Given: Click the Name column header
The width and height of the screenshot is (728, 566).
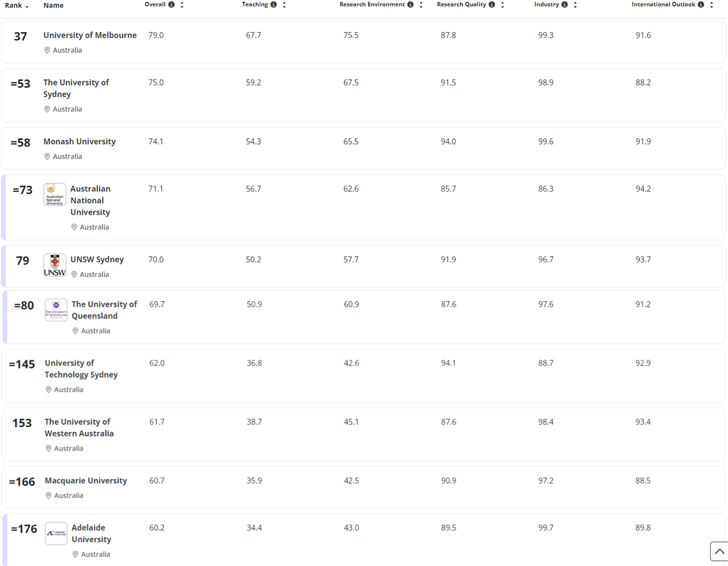Looking at the screenshot, I should click(x=53, y=6).
